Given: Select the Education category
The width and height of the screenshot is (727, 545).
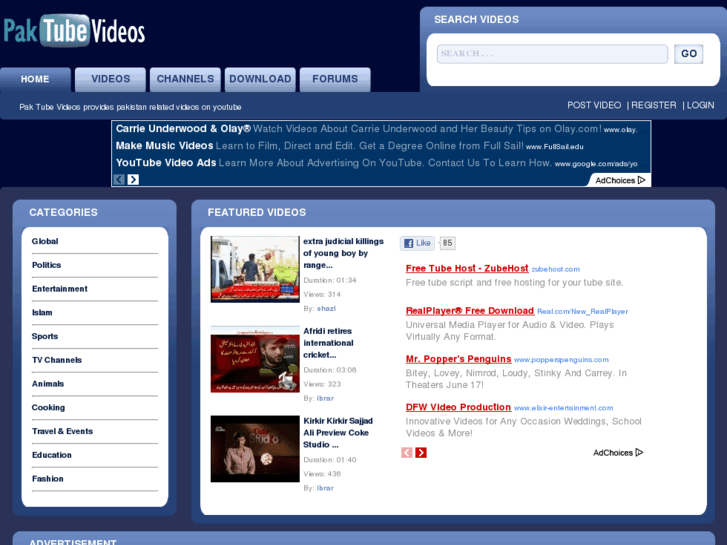Looking at the screenshot, I should coord(51,455).
